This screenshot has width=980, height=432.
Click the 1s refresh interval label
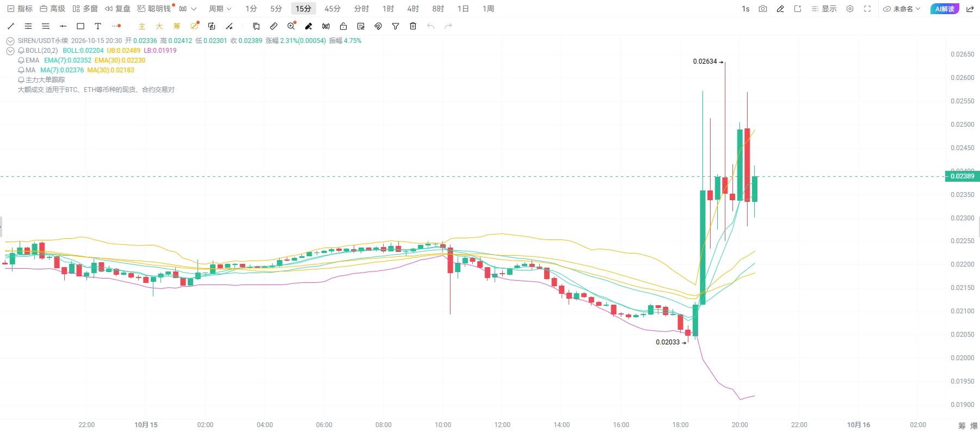coord(745,9)
